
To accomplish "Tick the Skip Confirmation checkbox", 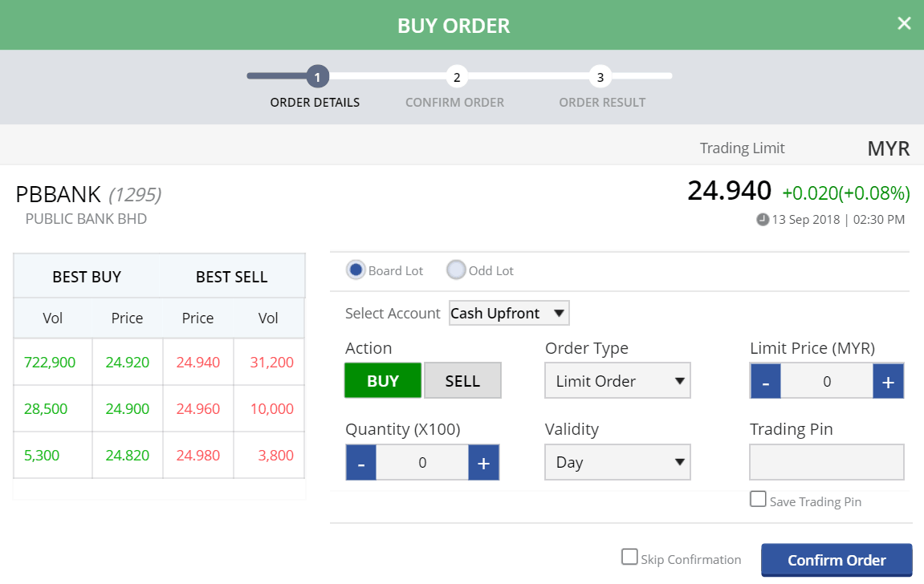I will coord(629,557).
